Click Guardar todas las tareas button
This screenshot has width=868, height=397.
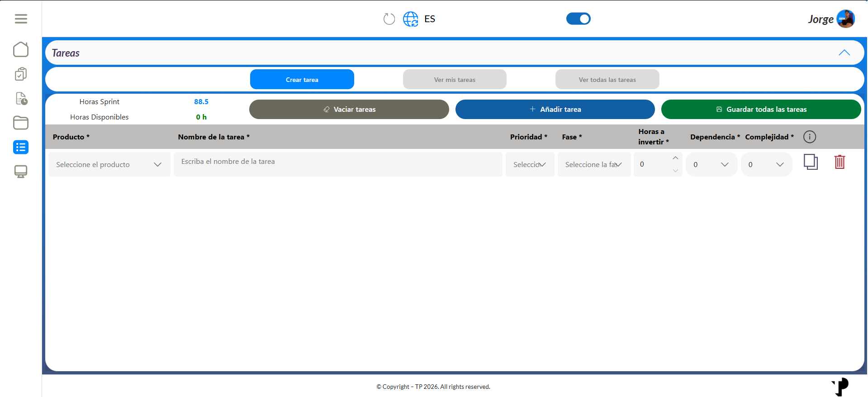pos(761,110)
